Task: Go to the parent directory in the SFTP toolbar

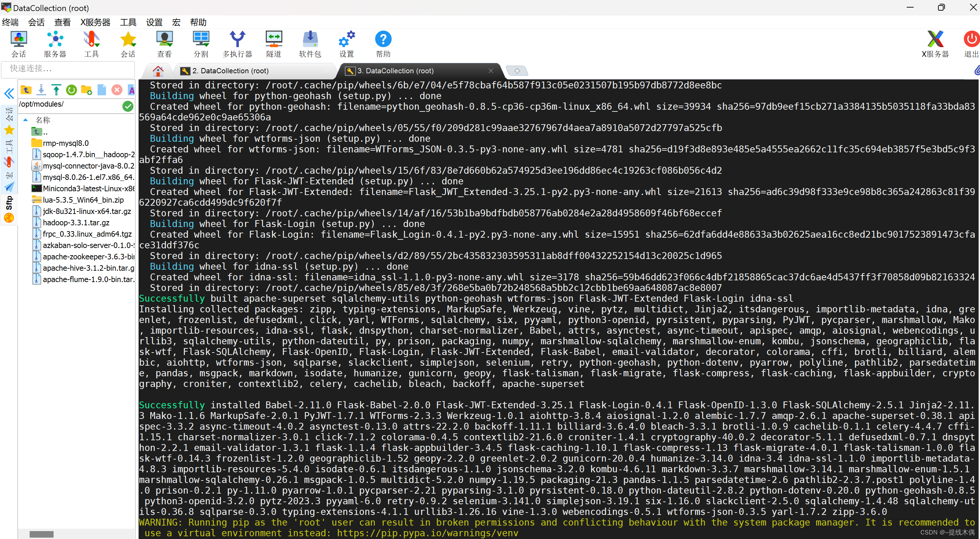Action: click(26, 90)
